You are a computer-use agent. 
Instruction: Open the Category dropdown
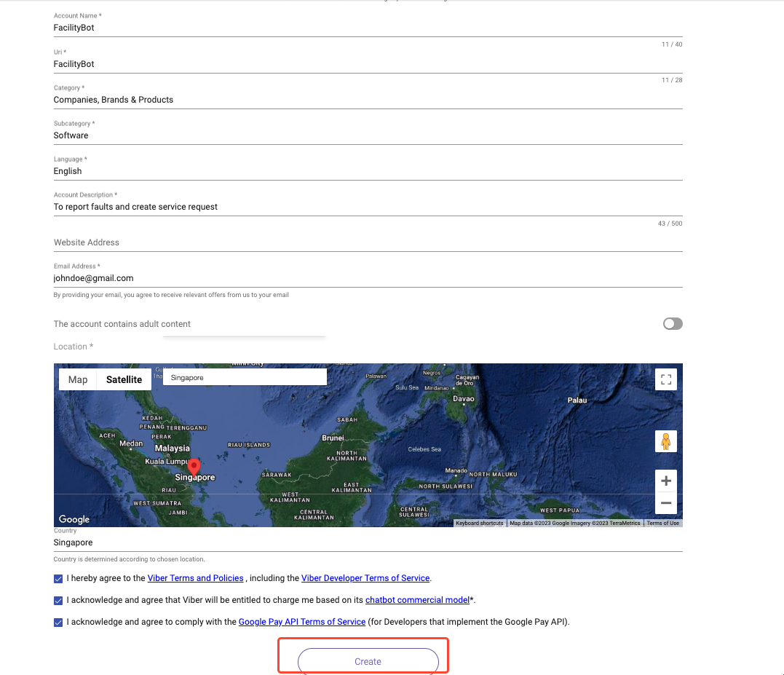pos(368,100)
